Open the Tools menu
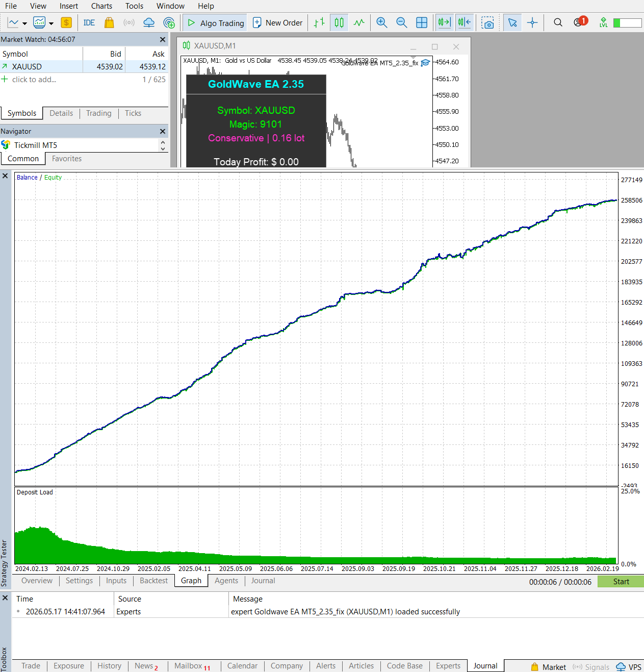Image resolution: width=644 pixels, height=672 pixels. pos(134,6)
